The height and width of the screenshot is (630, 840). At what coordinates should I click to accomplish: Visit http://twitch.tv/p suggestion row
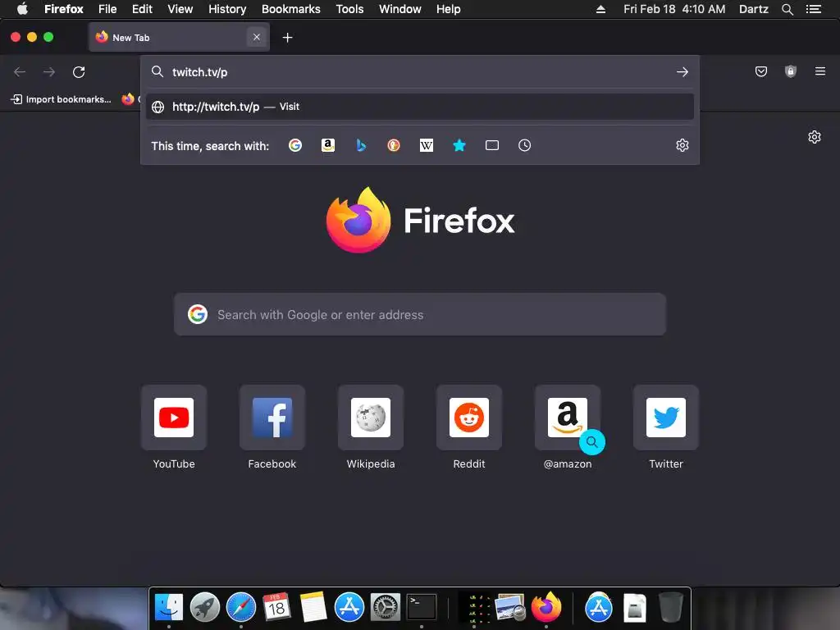coord(420,107)
